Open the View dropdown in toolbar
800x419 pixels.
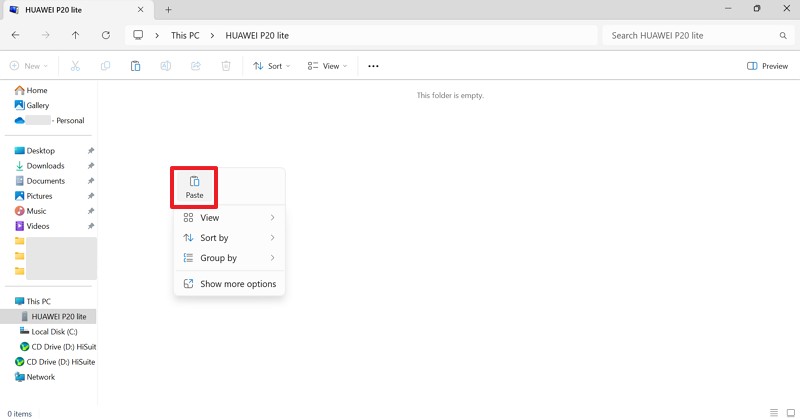pyautogui.click(x=327, y=66)
